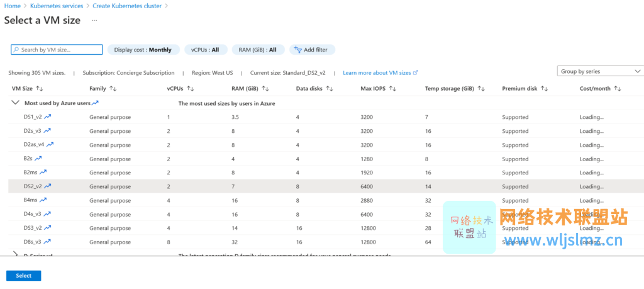Click General purpose in the DS2_v2 row
644x289 pixels.
(110, 186)
